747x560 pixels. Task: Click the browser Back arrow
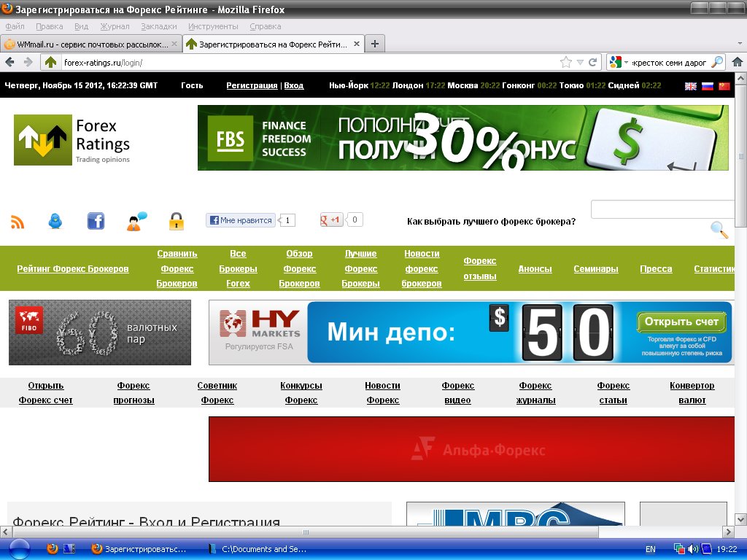[x=10, y=62]
